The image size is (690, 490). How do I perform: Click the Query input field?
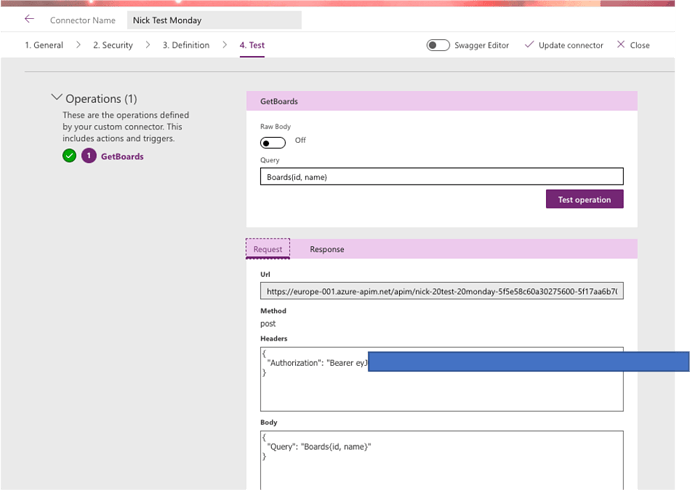(x=441, y=176)
